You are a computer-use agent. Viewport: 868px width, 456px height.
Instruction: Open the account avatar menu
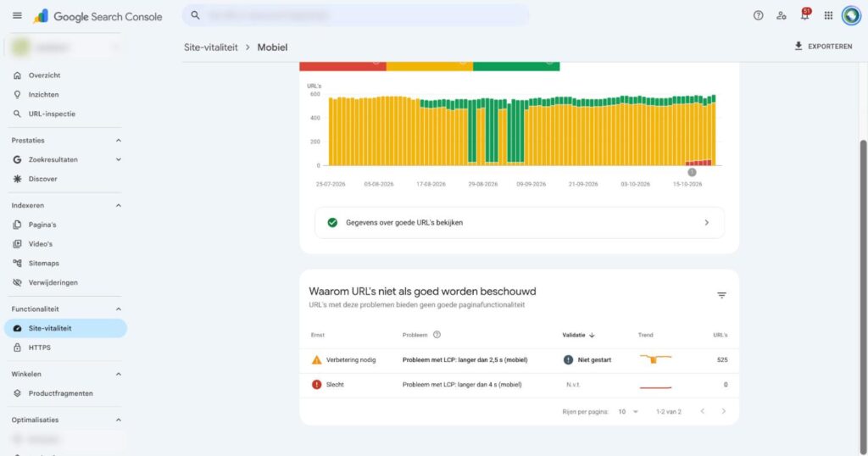851,15
